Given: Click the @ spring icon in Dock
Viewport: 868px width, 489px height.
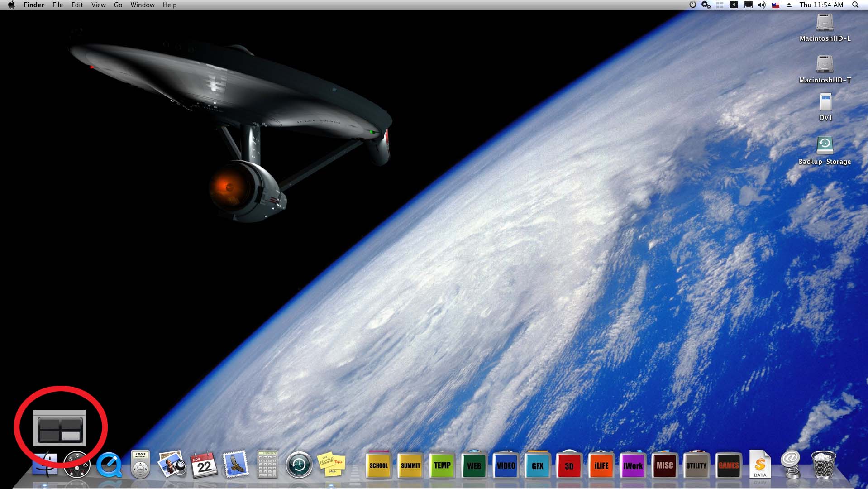Looking at the screenshot, I should coord(791,464).
